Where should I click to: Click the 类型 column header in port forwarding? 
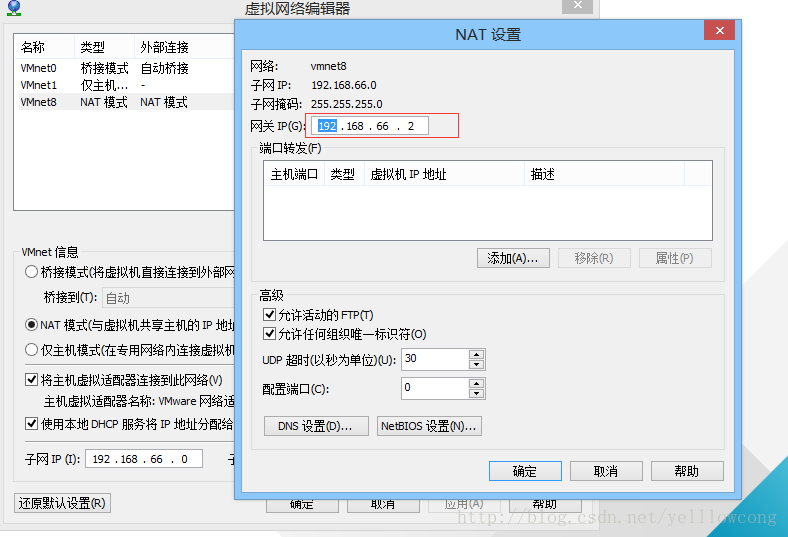point(344,174)
